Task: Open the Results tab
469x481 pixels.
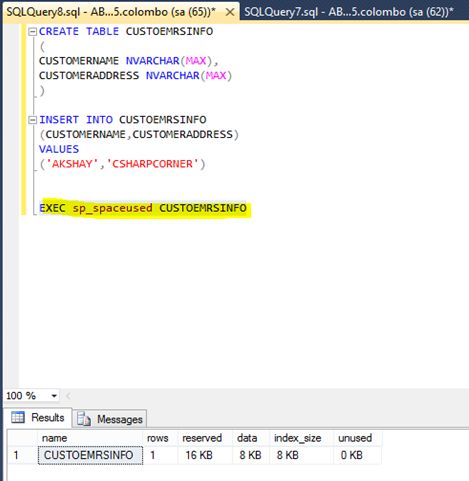Action: pyautogui.click(x=38, y=418)
